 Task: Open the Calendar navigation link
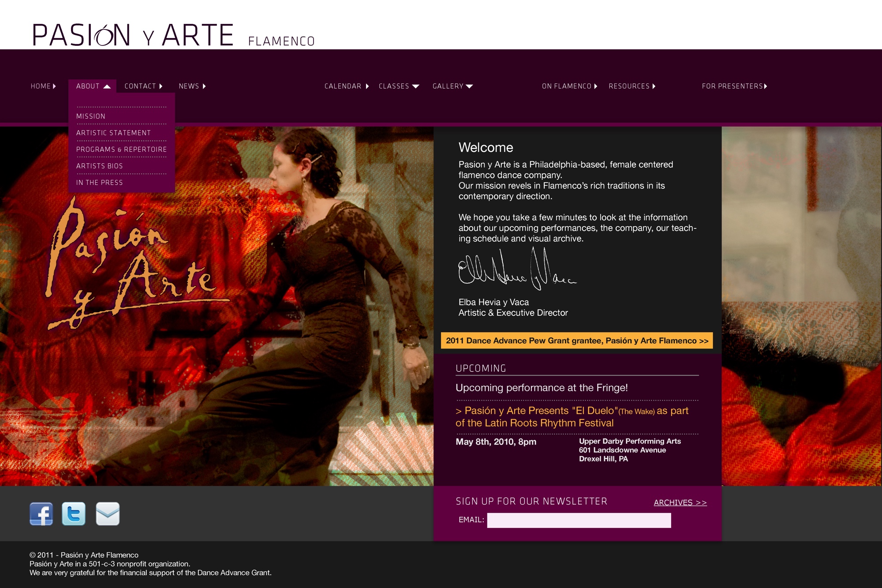click(347, 86)
